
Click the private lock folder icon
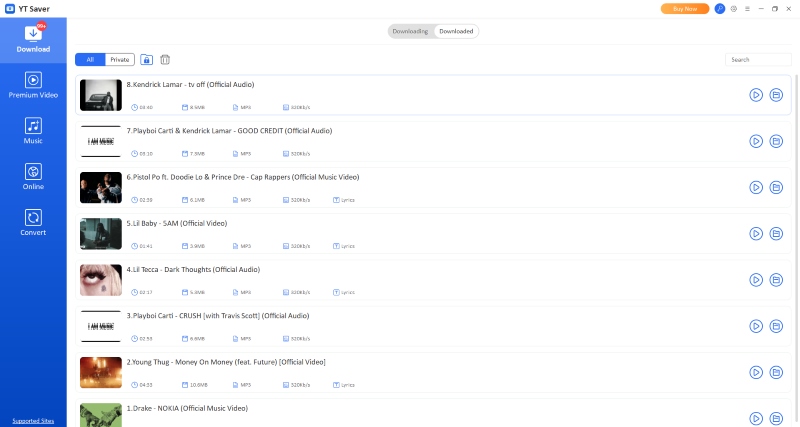click(x=146, y=60)
